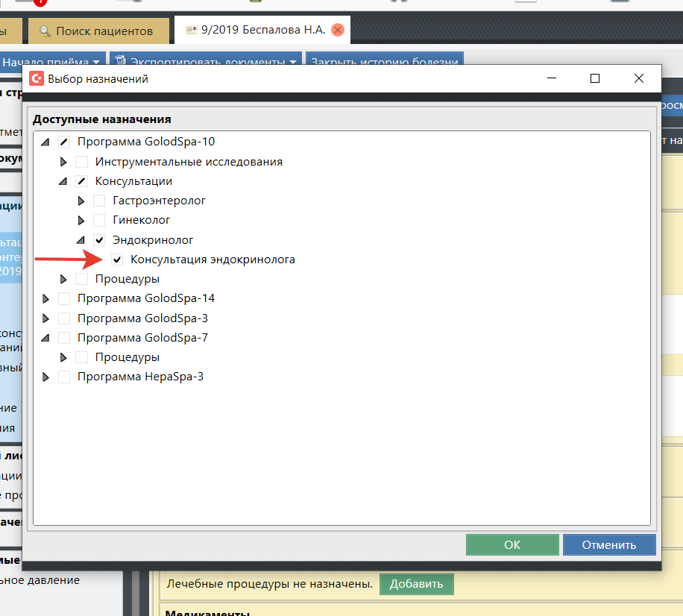The height and width of the screenshot is (616, 683).
Task: Expand the Программа HepaSpa-3 node
Action: [x=45, y=377]
